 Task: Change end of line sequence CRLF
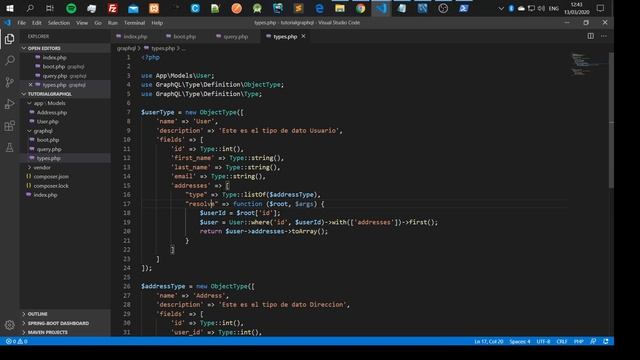(562, 341)
